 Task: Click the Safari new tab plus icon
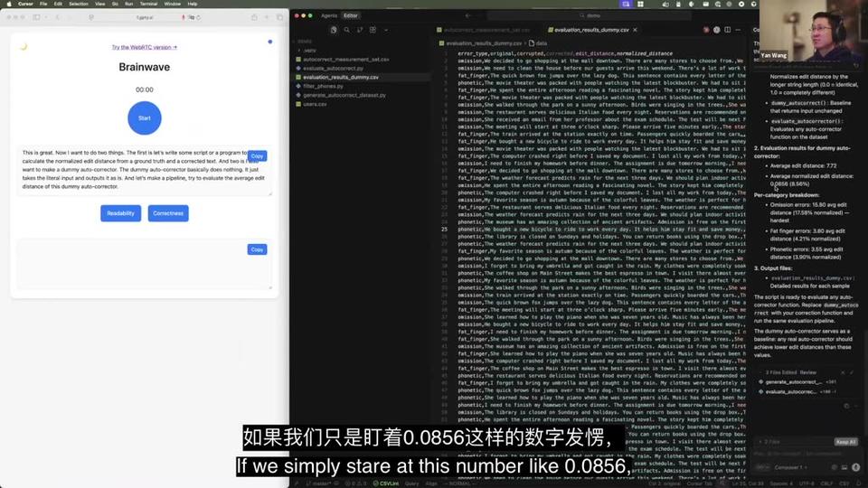point(267,17)
